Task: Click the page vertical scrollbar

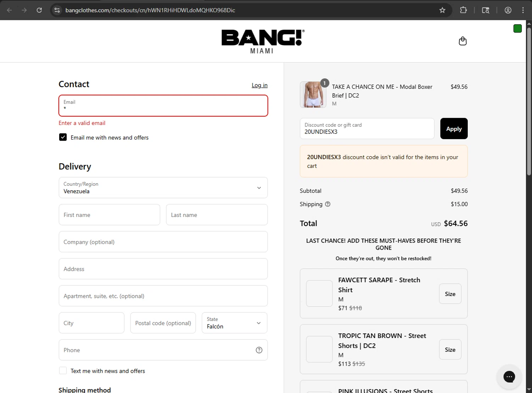Action: [529, 101]
